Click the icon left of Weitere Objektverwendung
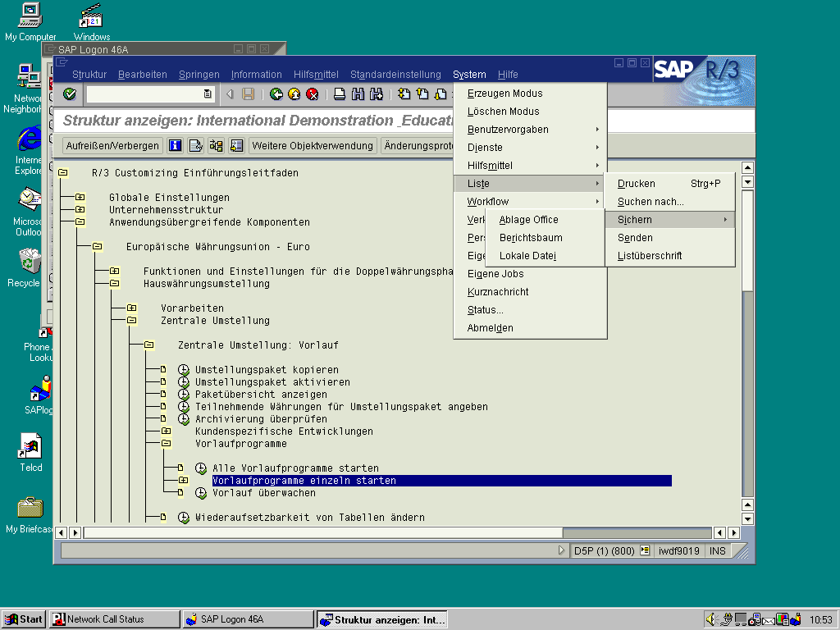This screenshot has width=840, height=630. pos(236,146)
